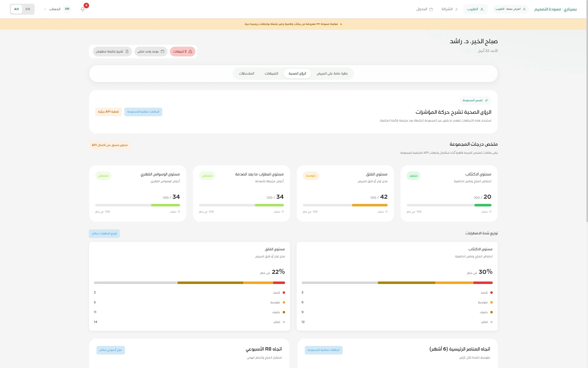Screen dimensions: 588x368
Task: Click the pulse icon in تفسير المجموعة badge
Action: point(487,100)
